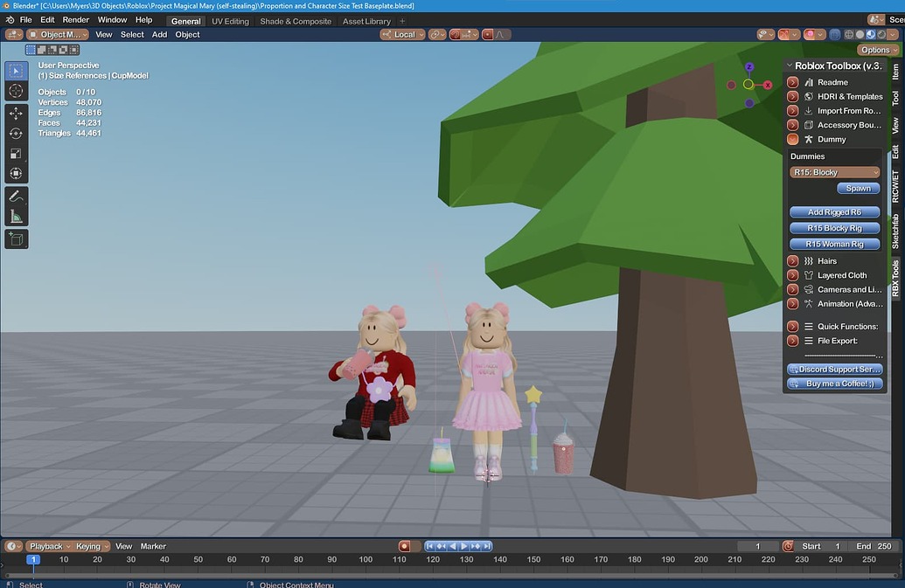905x588 pixels.
Task: Click the proportional editing icon
Action: pyautogui.click(x=487, y=34)
